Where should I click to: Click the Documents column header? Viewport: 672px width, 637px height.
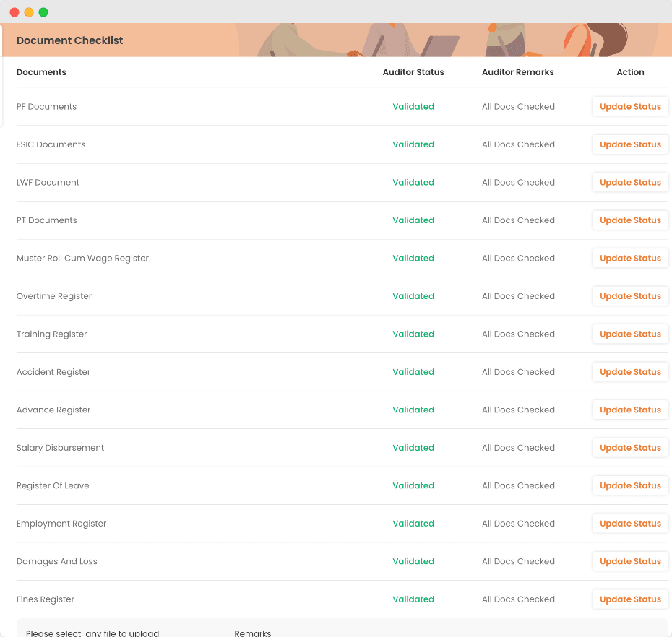click(x=41, y=72)
